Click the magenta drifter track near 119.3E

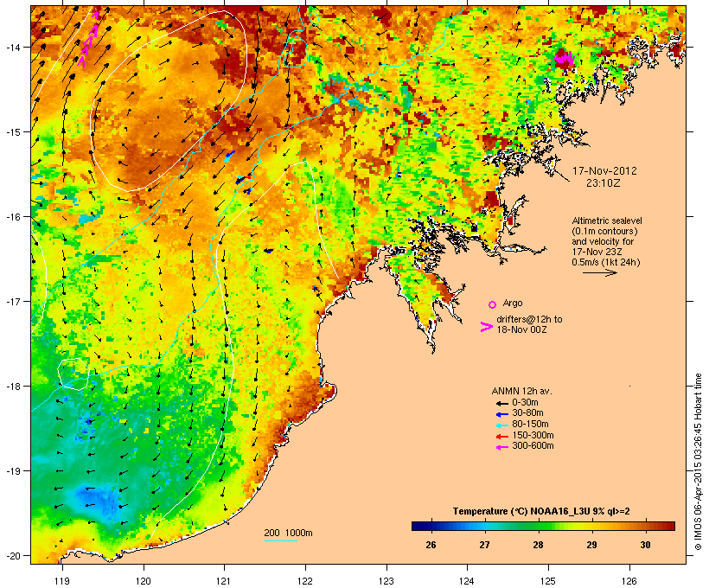88,40
